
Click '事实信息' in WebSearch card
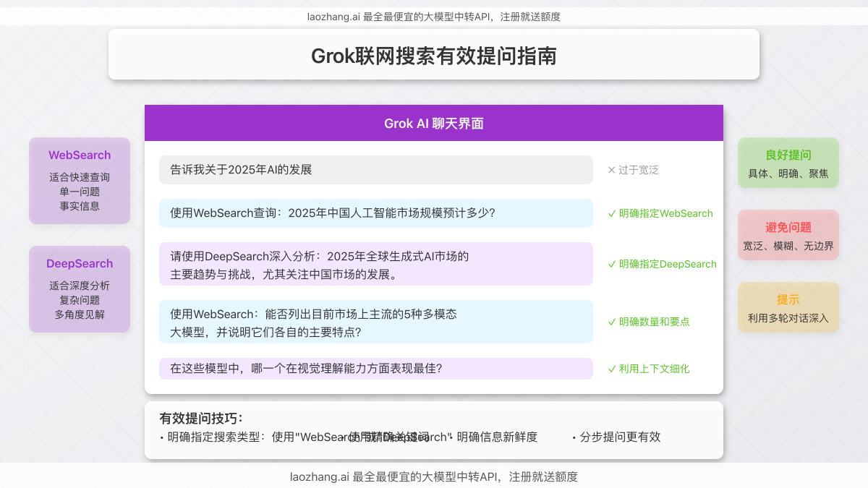(80, 206)
